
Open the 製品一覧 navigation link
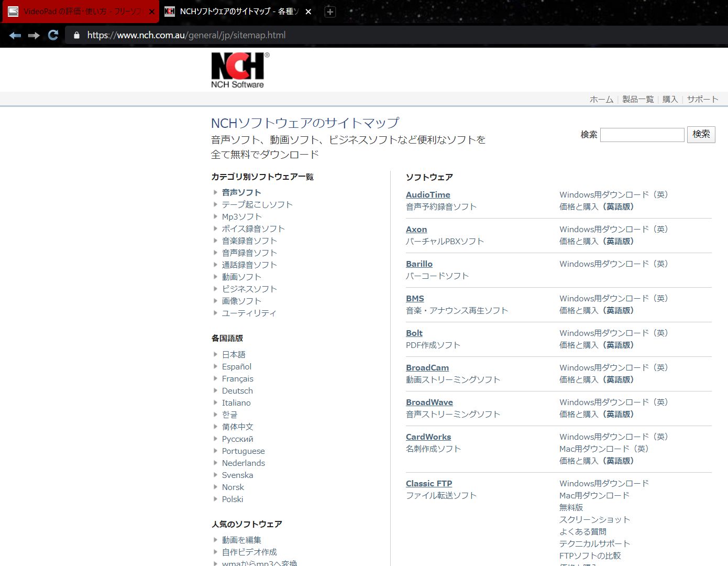(638, 99)
